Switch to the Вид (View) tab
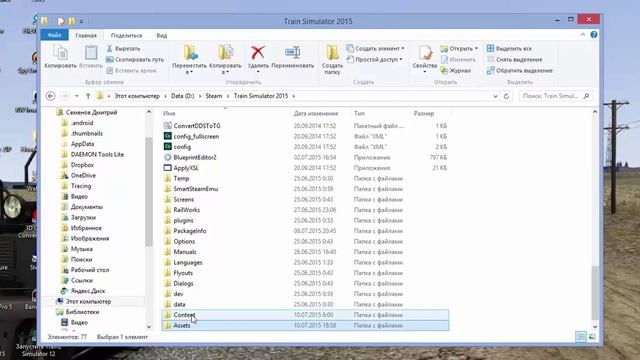This screenshot has width=640, height=360. [x=162, y=36]
